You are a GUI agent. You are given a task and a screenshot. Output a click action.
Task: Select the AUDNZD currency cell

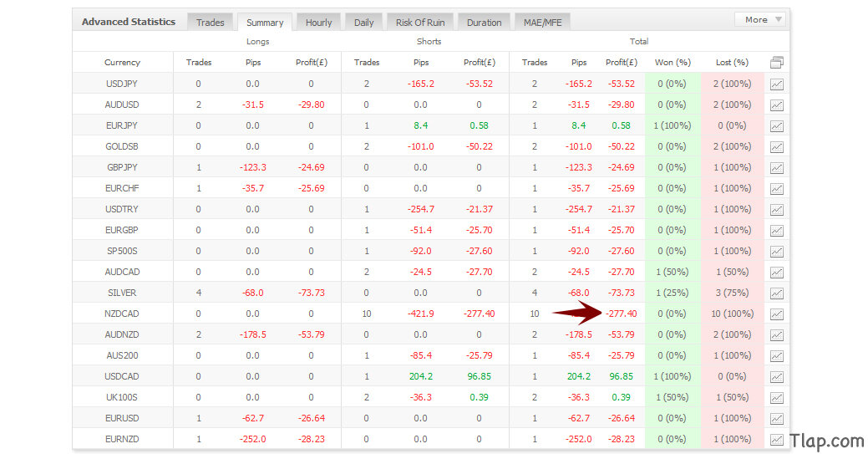click(x=122, y=334)
